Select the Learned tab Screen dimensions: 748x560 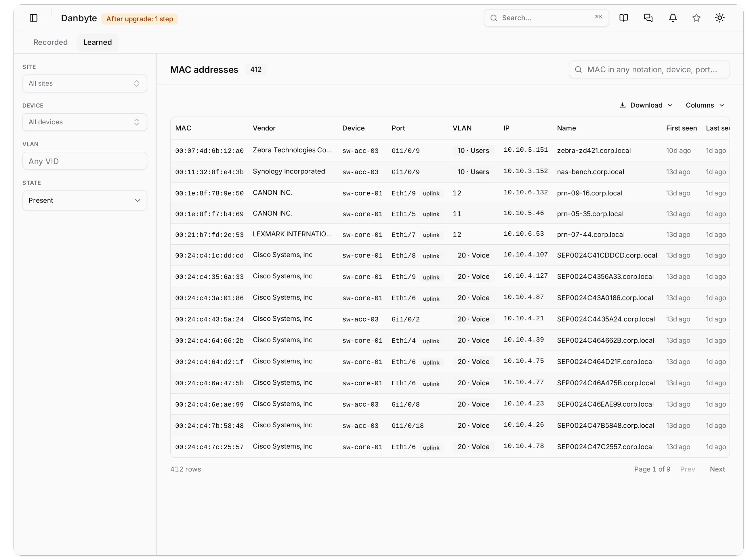click(98, 42)
